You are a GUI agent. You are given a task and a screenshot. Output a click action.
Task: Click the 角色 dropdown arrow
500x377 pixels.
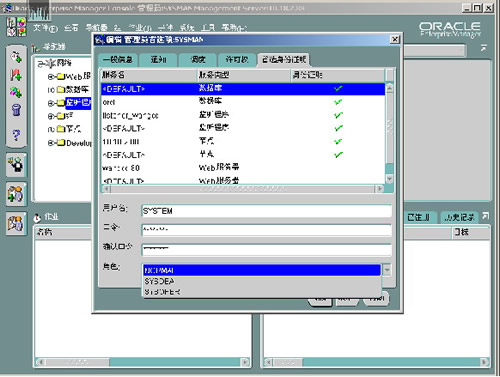coord(387,269)
